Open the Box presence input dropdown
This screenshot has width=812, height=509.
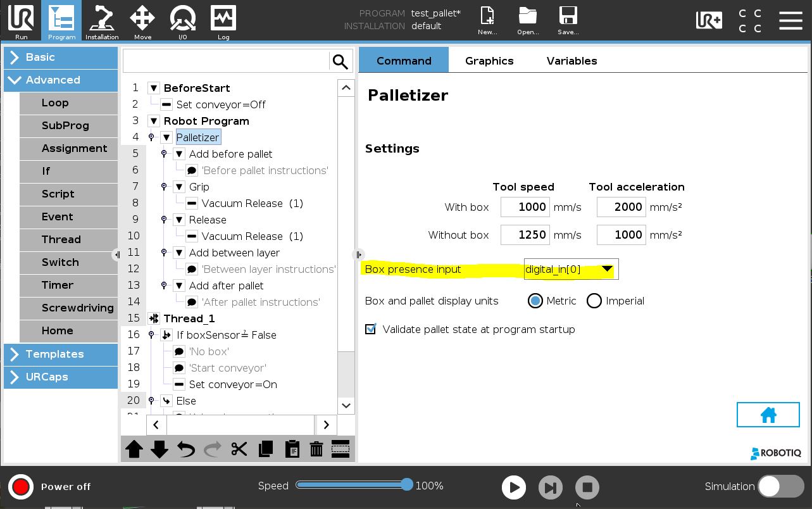click(571, 269)
